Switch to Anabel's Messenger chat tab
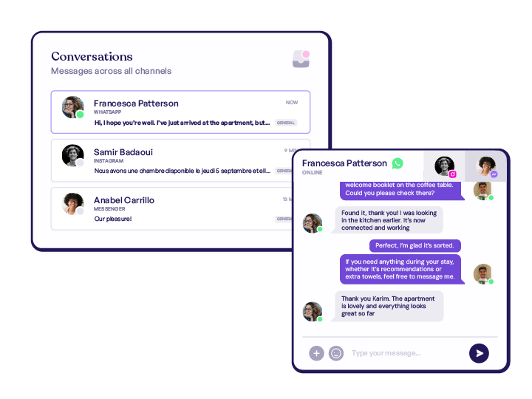This screenshot has height=399, width=532. 486,166
